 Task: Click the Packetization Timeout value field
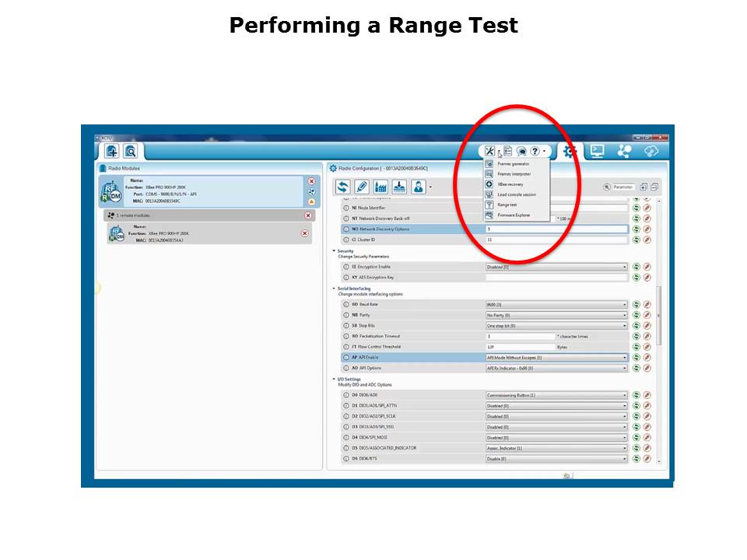point(520,337)
